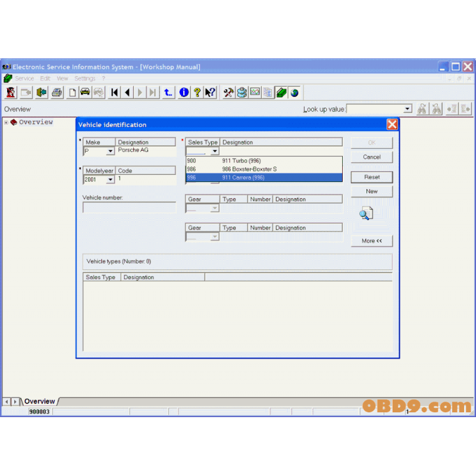The width and height of the screenshot is (476, 476).
Task: Activate the context help pointer icon
Action: coord(210,92)
